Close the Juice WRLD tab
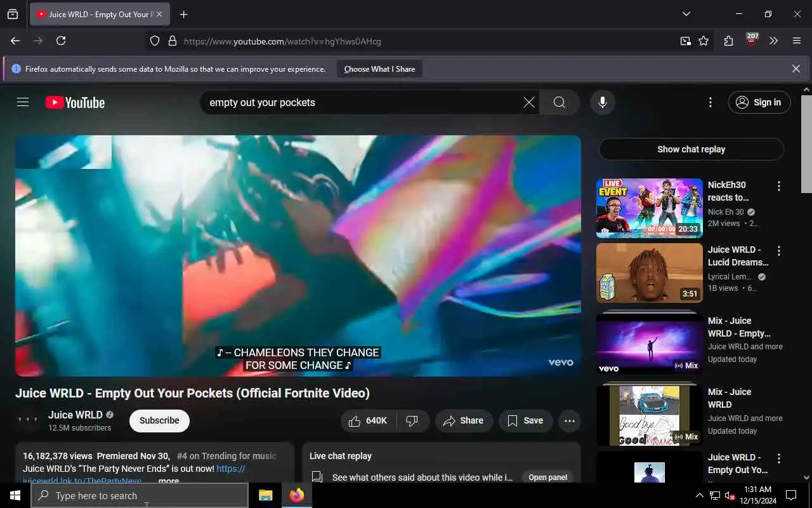This screenshot has height=508, width=812. tap(159, 14)
